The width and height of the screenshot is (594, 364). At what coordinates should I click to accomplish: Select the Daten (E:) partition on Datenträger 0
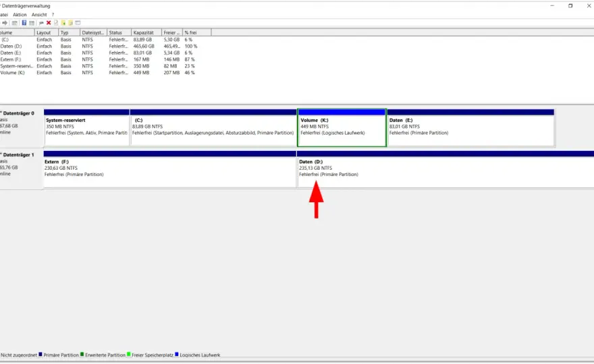pyautogui.click(x=471, y=128)
